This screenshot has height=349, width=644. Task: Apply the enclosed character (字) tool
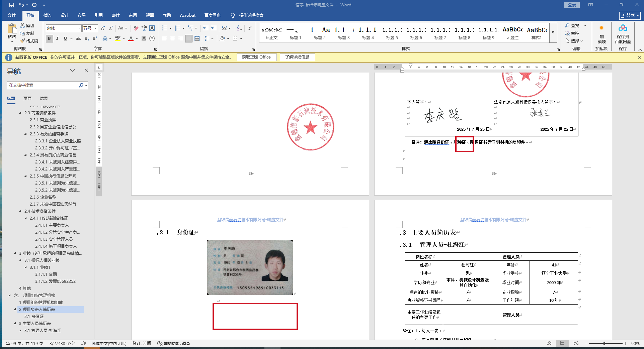tap(152, 39)
